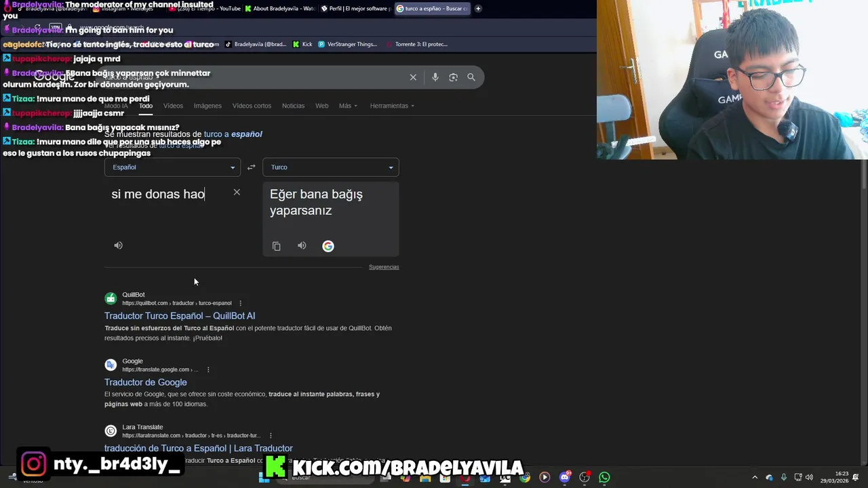The height and width of the screenshot is (488, 868).
Task: Open Traductor Turco Español – QuillBot AI result
Action: [x=180, y=316]
